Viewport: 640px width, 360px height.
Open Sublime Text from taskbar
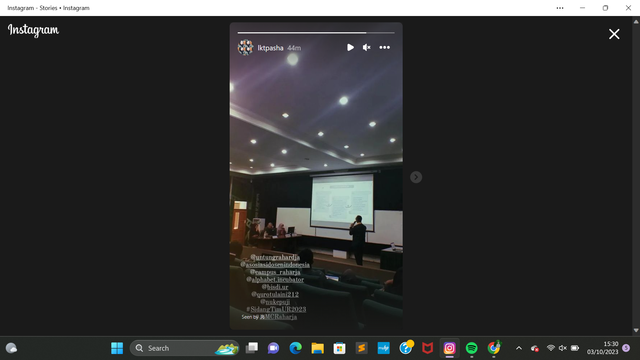pyautogui.click(x=361, y=348)
